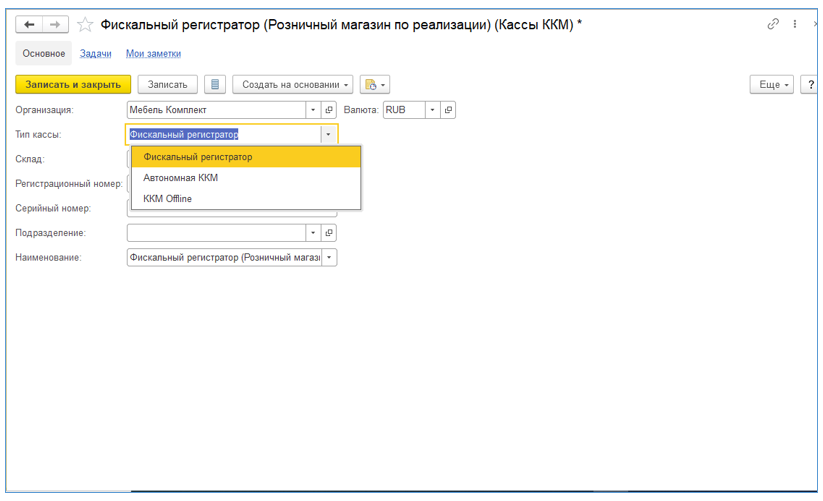Collapse the Тип кассы dropdown arrow
Viewport: 823px width, 501px height.
pos(328,134)
